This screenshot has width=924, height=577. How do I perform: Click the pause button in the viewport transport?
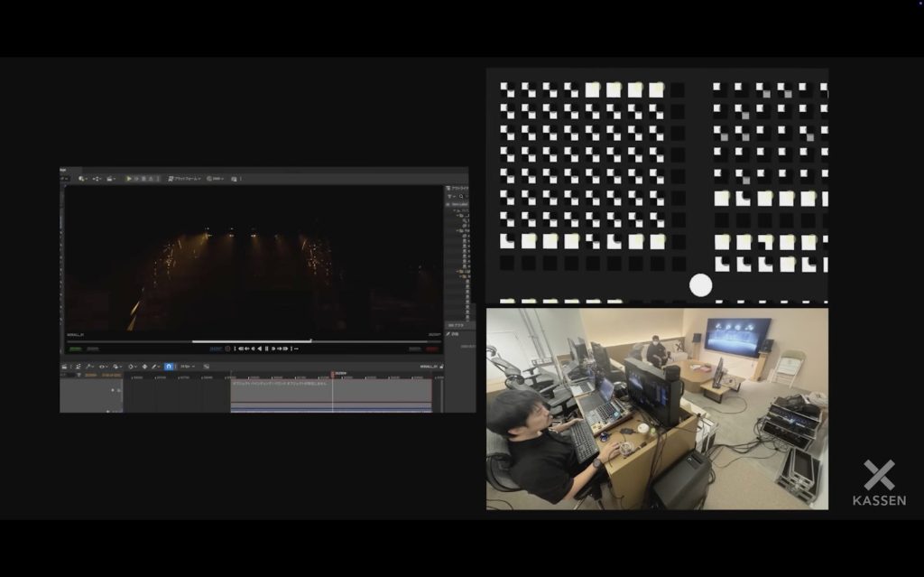click(266, 349)
